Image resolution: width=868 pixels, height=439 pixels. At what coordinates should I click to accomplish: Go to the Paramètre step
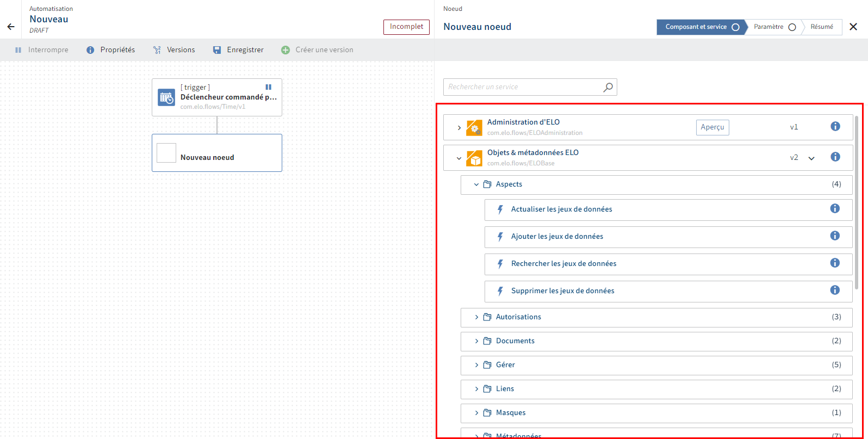coord(774,27)
